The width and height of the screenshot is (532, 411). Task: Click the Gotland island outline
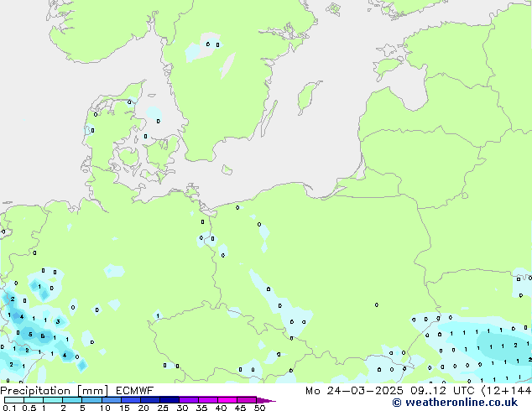(x=308, y=97)
